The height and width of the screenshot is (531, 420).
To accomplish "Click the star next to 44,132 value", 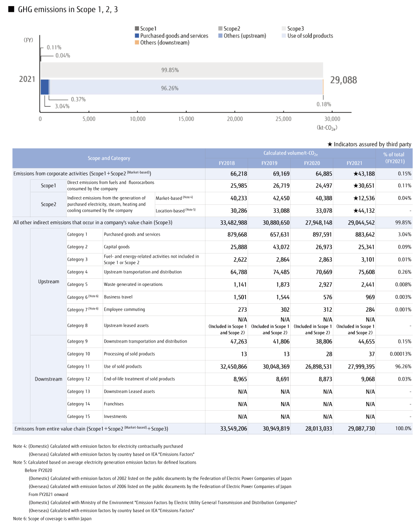I will coord(356,211).
